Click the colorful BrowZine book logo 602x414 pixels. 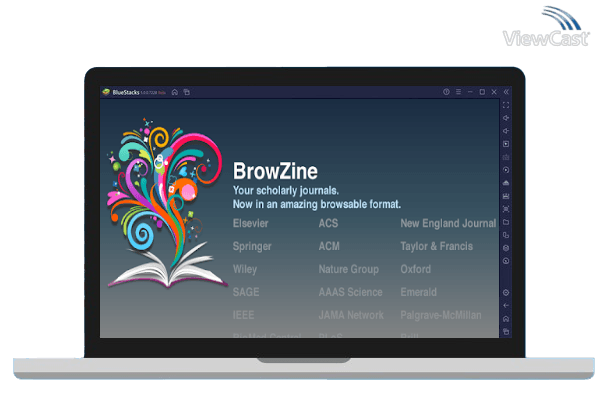(167, 203)
